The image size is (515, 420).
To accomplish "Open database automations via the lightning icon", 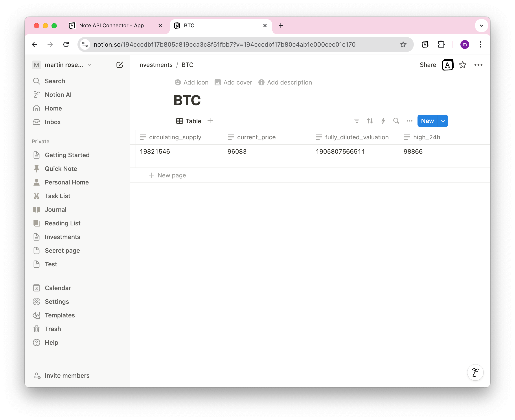I will click(x=383, y=121).
